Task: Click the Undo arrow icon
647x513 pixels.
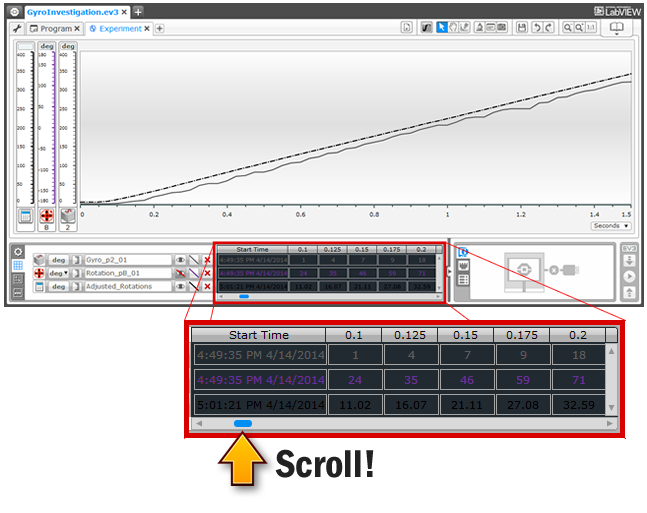Action: click(536, 29)
